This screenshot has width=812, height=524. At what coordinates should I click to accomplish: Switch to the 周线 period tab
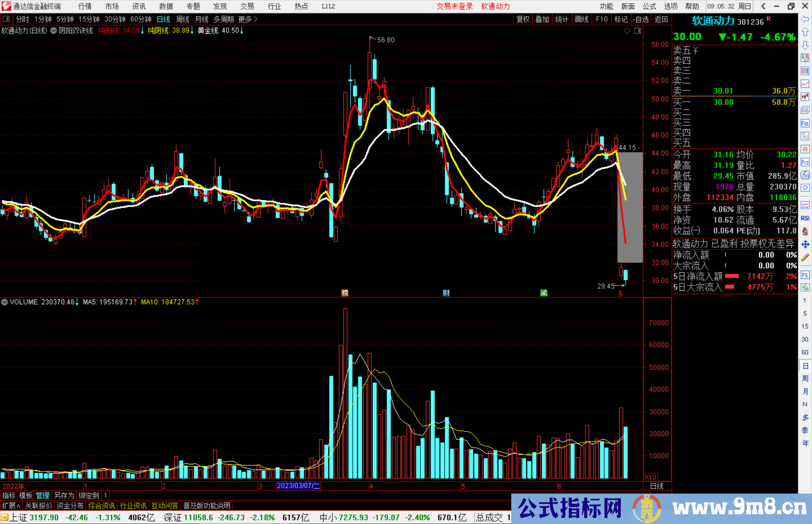(x=182, y=19)
